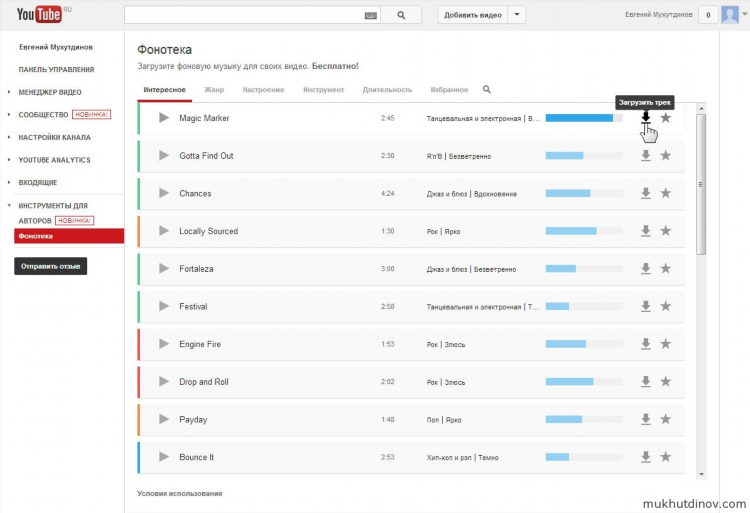Download the Gotta Find Out track

(646, 155)
